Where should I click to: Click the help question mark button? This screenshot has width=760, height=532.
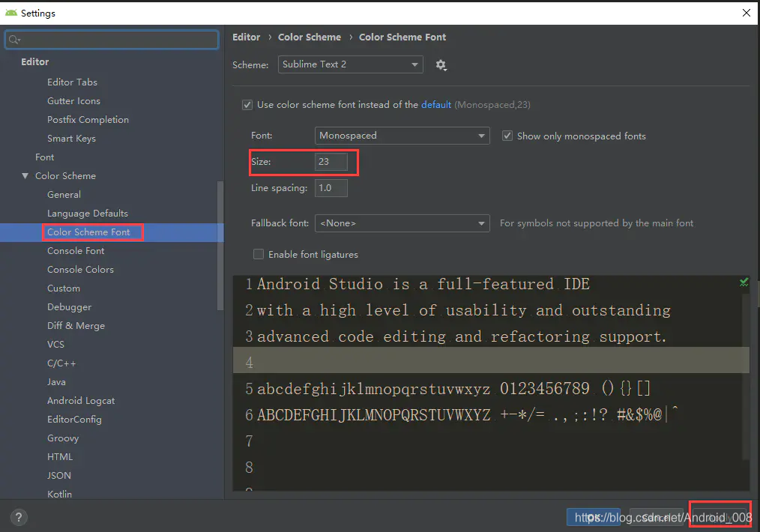(19, 517)
